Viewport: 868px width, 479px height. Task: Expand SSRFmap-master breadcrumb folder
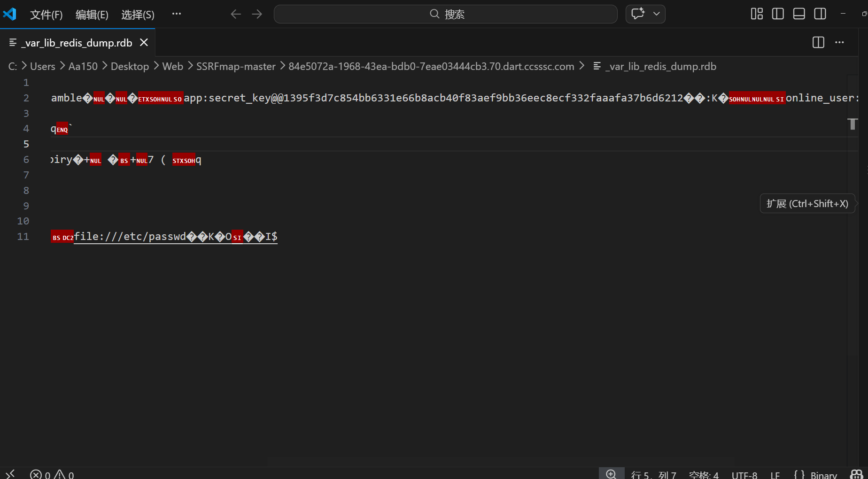[x=236, y=66]
